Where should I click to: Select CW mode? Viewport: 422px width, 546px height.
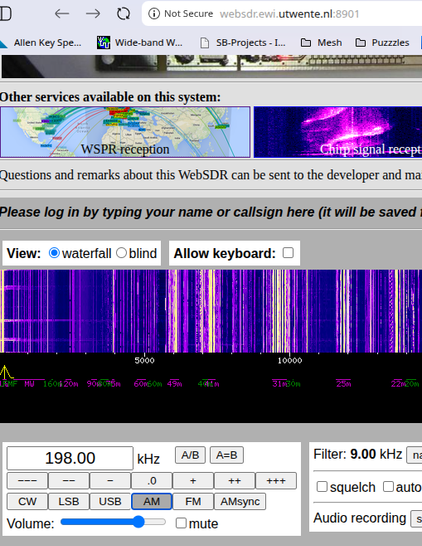pyautogui.click(x=27, y=501)
